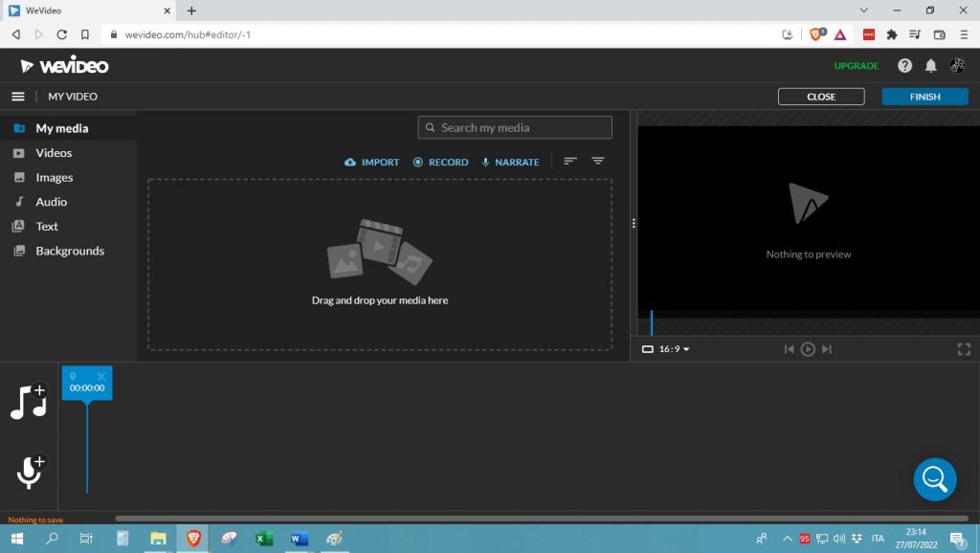This screenshot has width=980, height=553.
Task: Open the Backgrounds section
Action: coord(69,251)
